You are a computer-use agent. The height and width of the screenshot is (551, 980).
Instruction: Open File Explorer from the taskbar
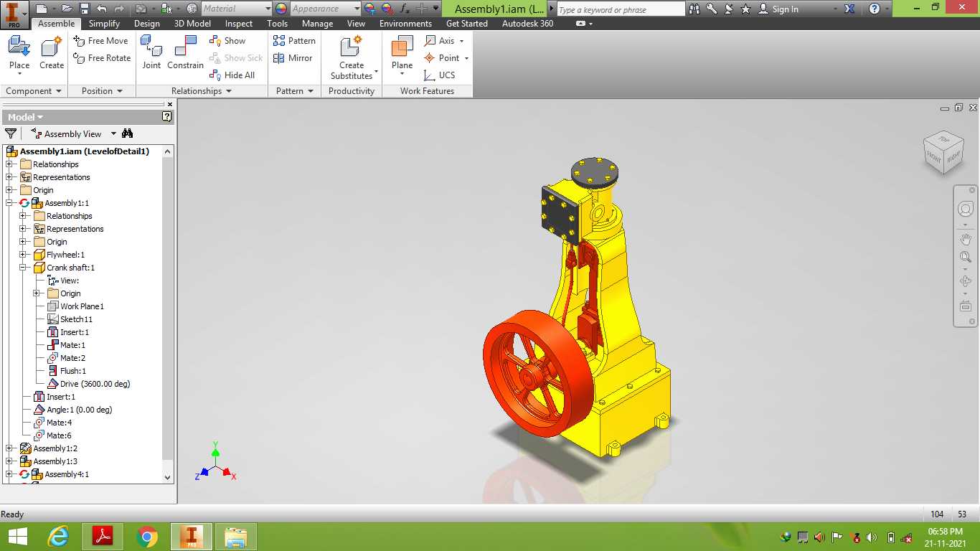coord(236,537)
